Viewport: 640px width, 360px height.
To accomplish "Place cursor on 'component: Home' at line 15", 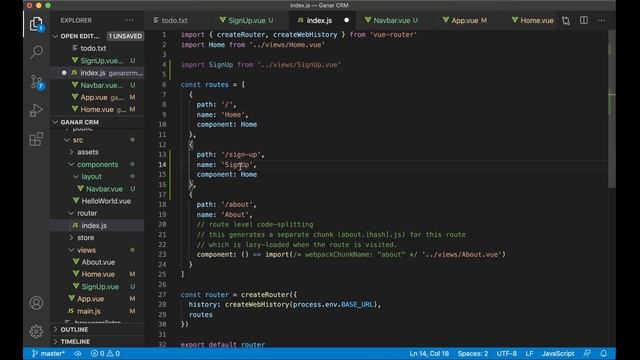I will (227, 175).
